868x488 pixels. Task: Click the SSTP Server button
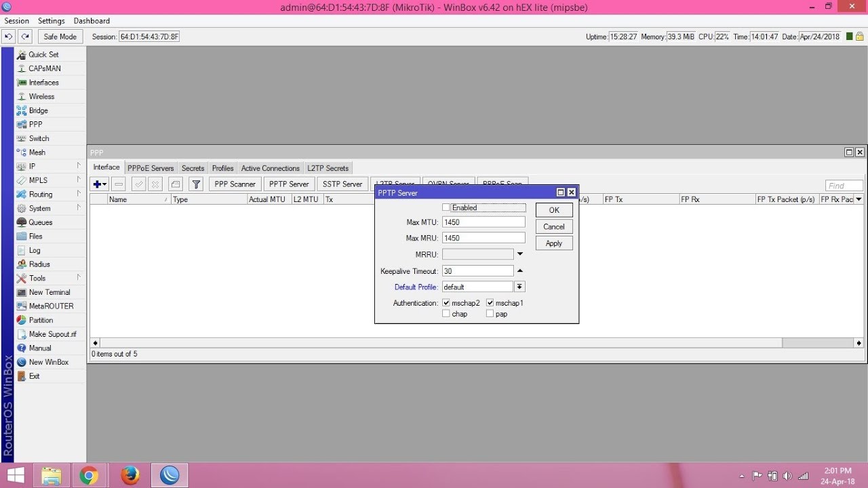342,184
